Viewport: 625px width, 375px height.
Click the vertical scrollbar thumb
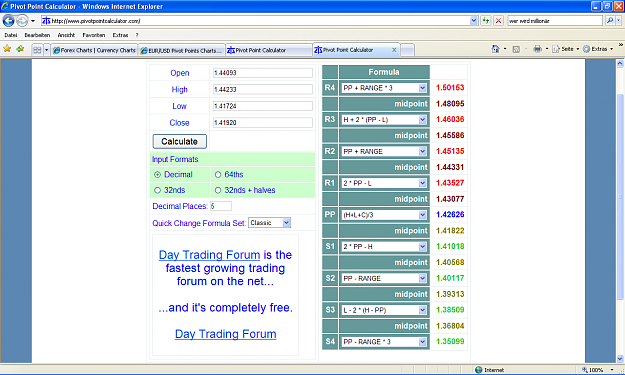click(x=620, y=197)
